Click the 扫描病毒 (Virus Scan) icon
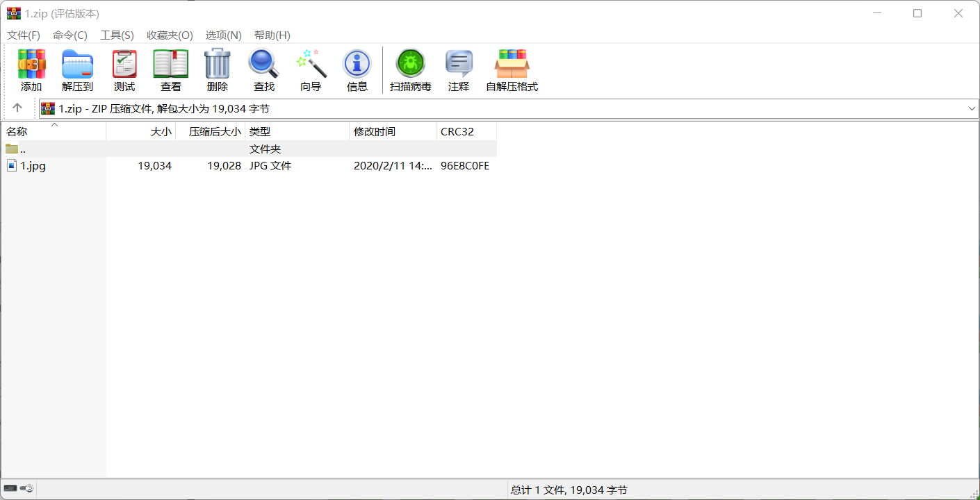980x500 pixels. (410, 69)
